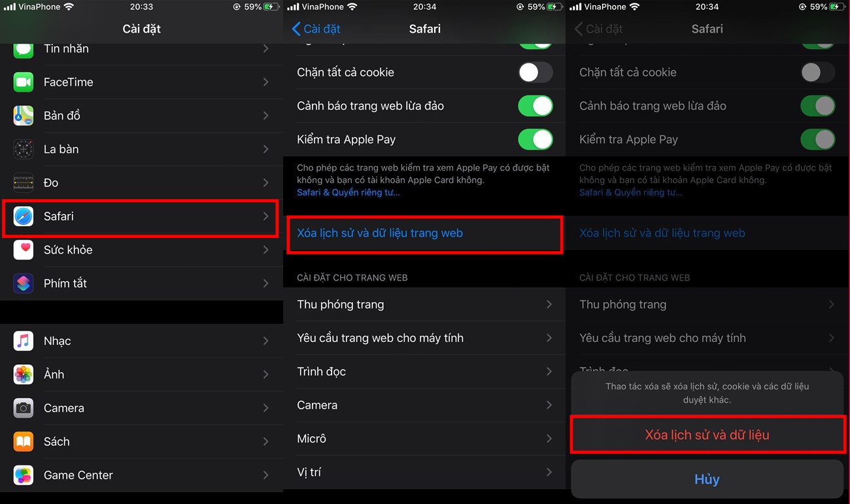Tap dimmed Thu phóng trang row in right screen
Screen dimensions: 850x504
click(x=707, y=305)
